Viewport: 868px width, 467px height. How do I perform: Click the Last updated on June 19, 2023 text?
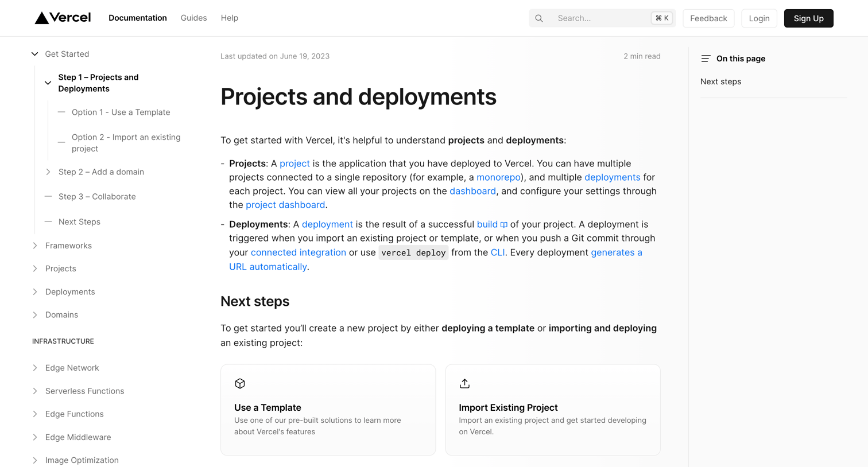(x=275, y=56)
